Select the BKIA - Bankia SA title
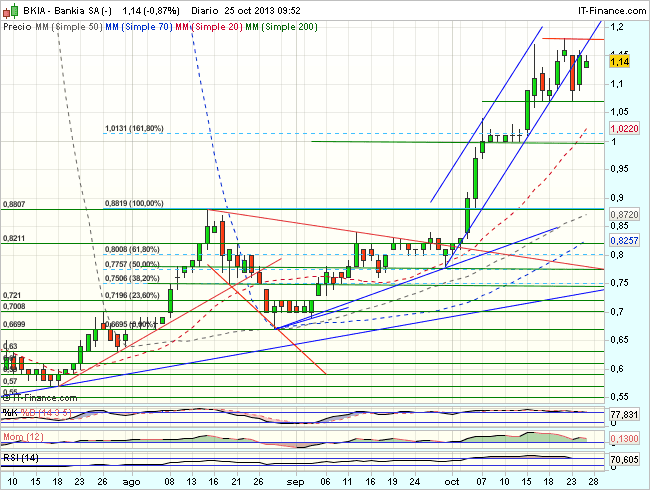 pyautogui.click(x=67, y=11)
